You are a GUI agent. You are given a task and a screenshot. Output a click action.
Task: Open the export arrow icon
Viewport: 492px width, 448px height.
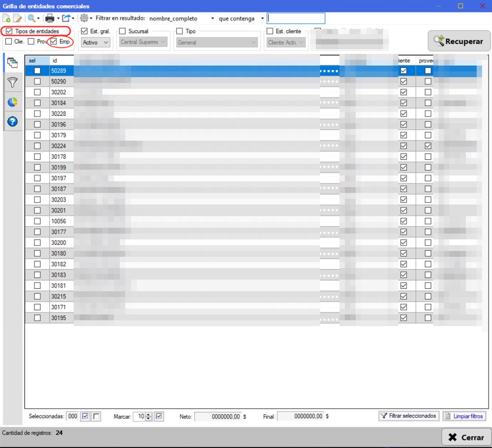pos(66,18)
